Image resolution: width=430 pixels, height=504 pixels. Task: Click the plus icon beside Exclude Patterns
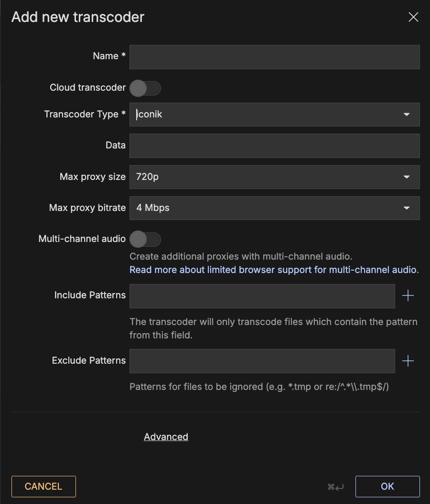click(x=408, y=361)
